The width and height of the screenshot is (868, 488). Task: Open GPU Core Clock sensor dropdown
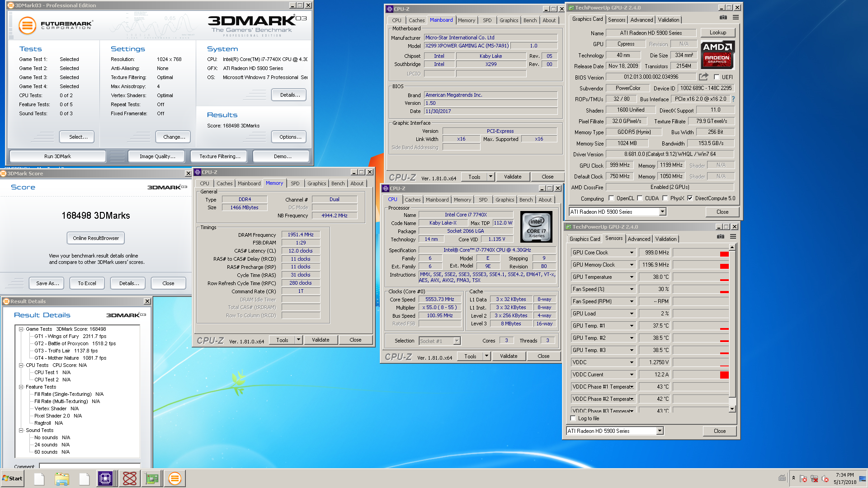(632, 253)
